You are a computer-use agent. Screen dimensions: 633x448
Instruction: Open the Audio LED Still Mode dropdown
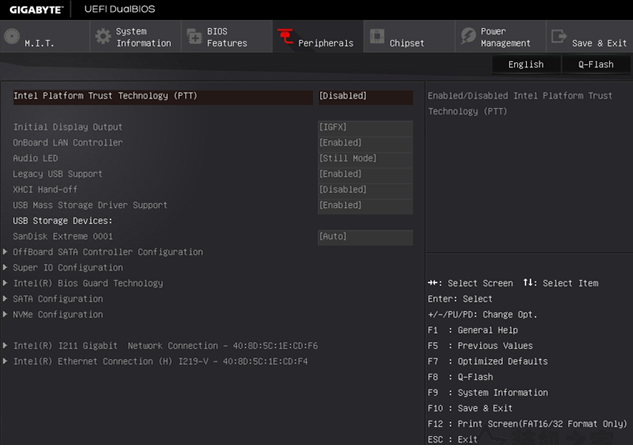coord(364,159)
